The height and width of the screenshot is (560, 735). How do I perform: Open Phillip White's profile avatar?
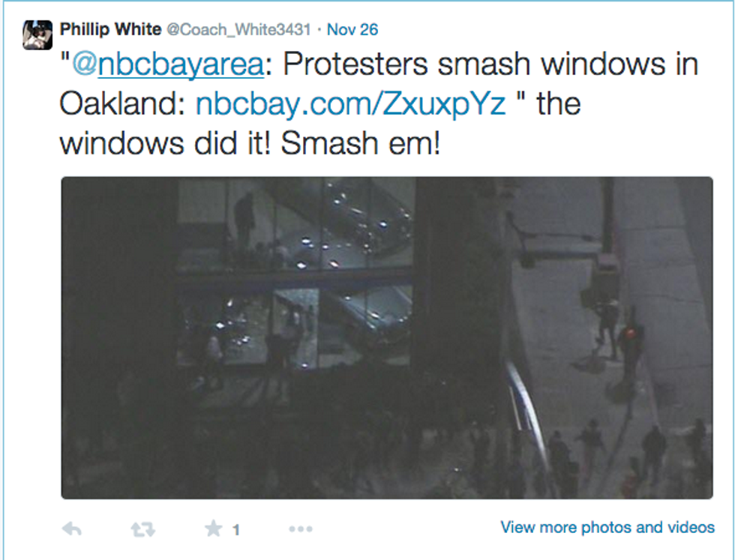click(x=37, y=35)
